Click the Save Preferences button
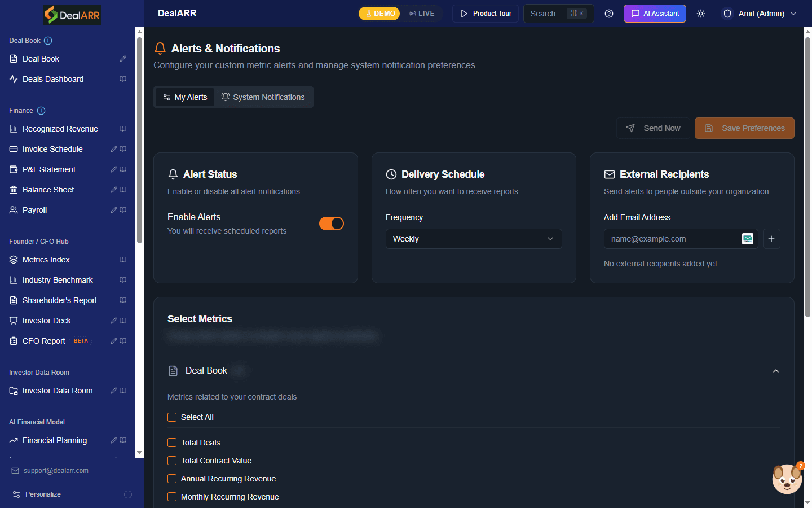 click(744, 128)
